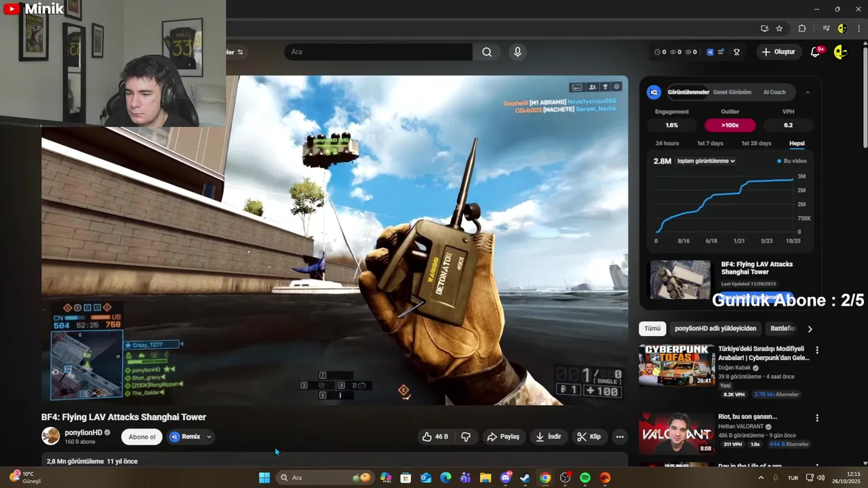Click the >100x Outlier badge
The width and height of the screenshot is (868, 488).
pos(730,125)
